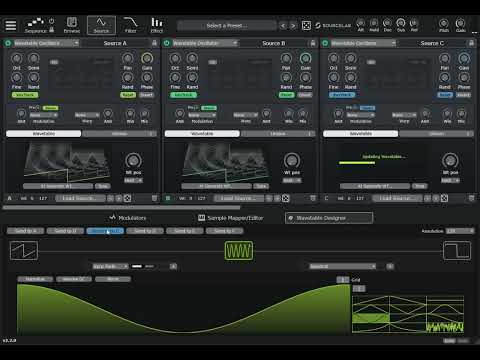Click Source B WT pos knob
This screenshot has width=480, height=360.
tap(292, 161)
